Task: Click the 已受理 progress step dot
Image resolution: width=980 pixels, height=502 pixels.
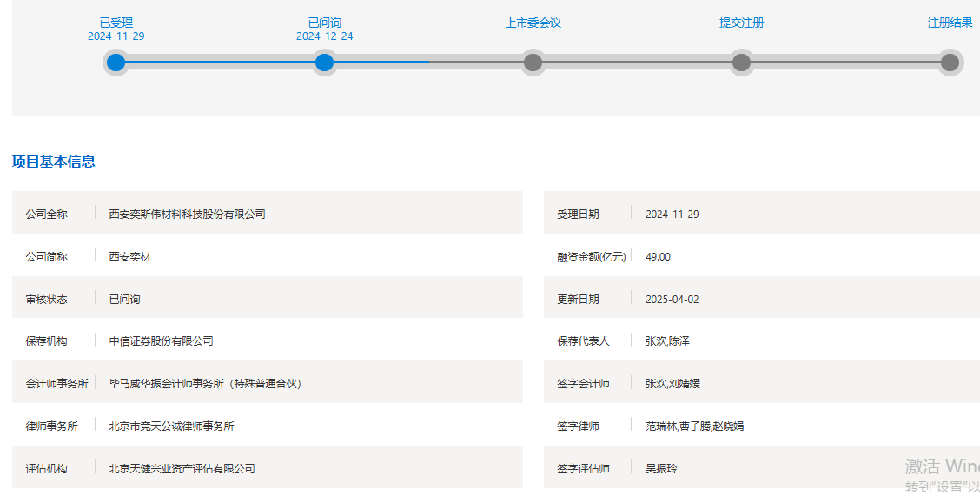Action: (x=116, y=63)
